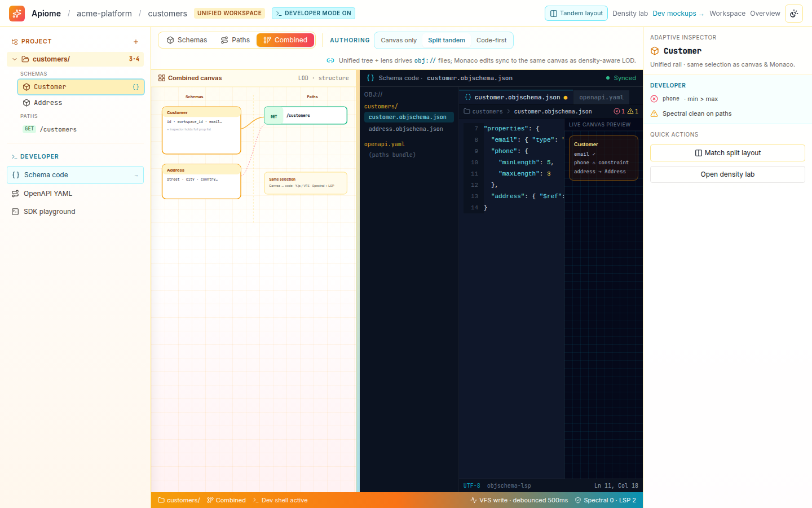Click the Combined canvas grid icon
This screenshot has height=508, width=812.
[162, 78]
